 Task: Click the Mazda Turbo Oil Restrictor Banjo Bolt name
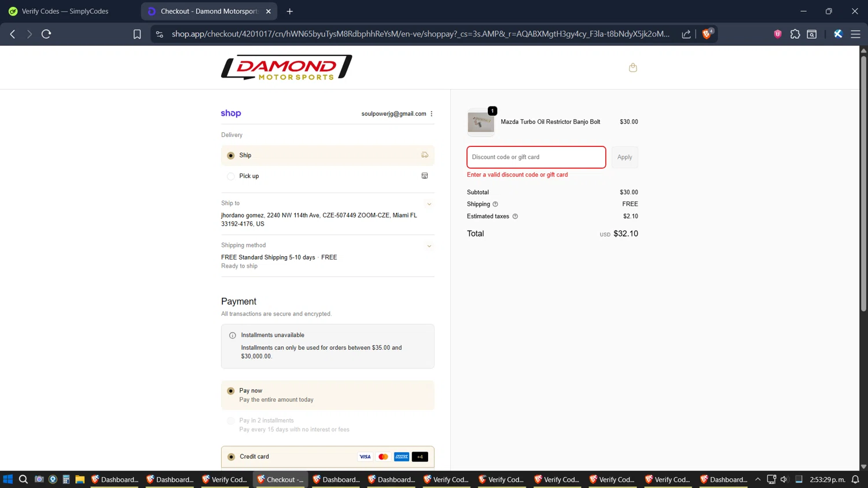coord(550,122)
